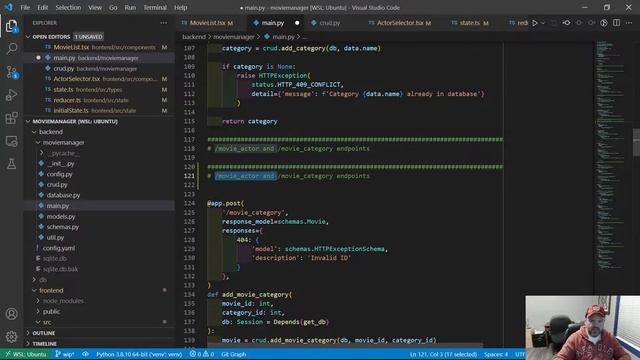Open the Explorer view in activity bar
This screenshot has width=640, height=360.
click(x=11, y=26)
